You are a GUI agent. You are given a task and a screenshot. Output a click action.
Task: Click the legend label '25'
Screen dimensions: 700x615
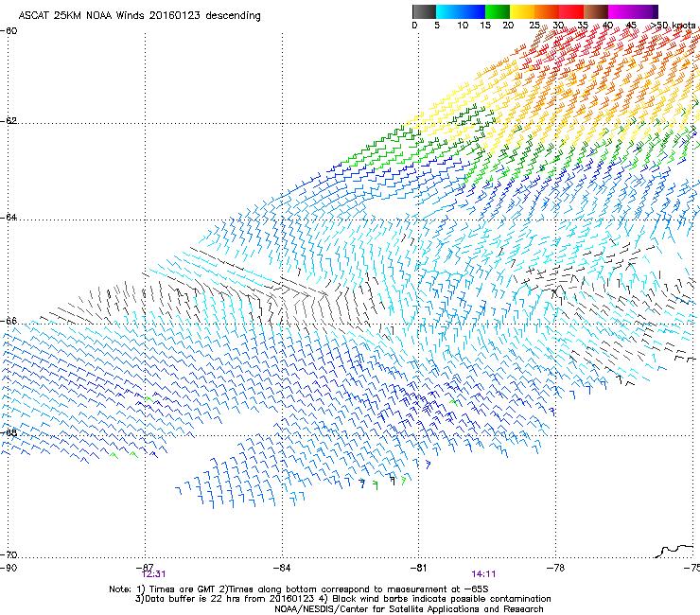[534, 26]
